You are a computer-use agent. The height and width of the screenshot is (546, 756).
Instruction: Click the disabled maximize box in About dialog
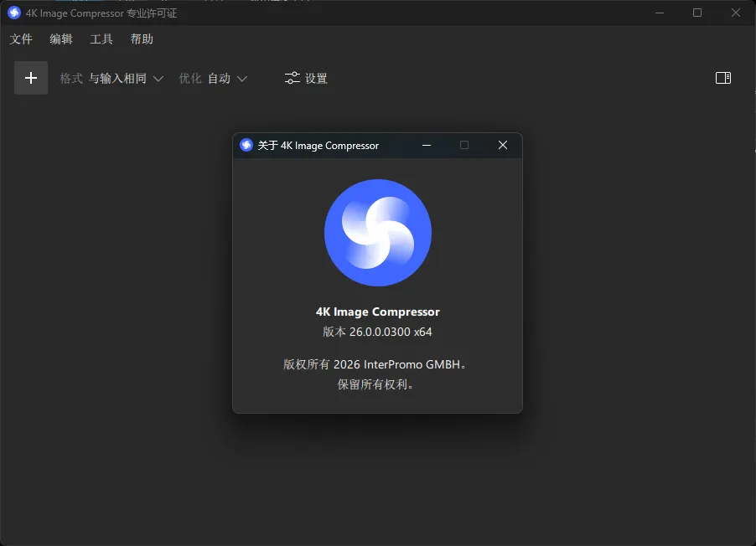[464, 145]
